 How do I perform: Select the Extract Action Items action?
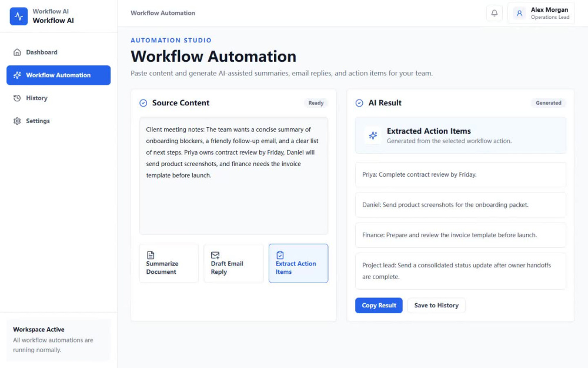299,263
